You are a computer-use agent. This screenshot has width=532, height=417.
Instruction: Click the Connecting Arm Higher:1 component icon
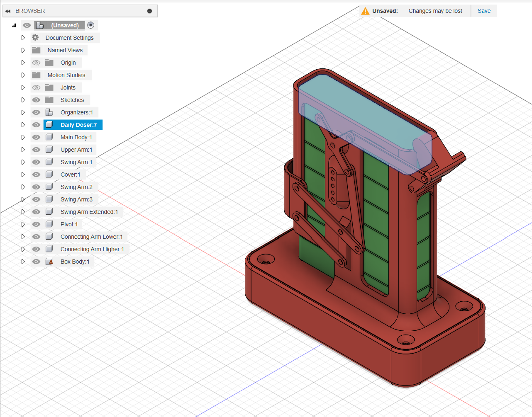pos(49,249)
